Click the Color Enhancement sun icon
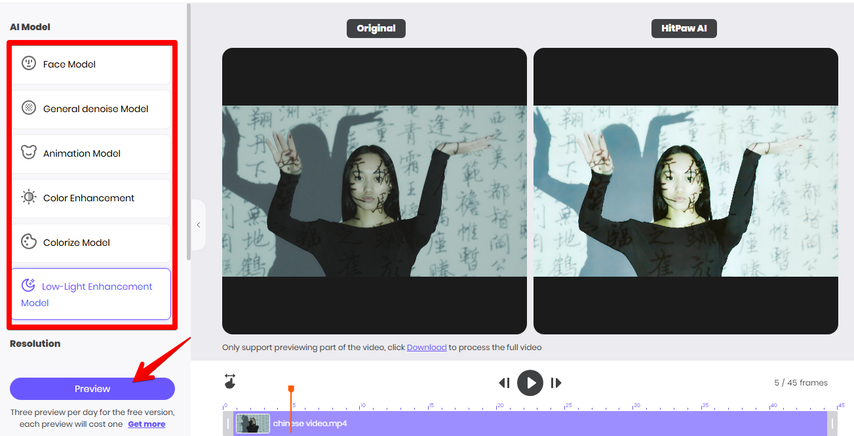This screenshot has height=436, width=854. pos(28,197)
